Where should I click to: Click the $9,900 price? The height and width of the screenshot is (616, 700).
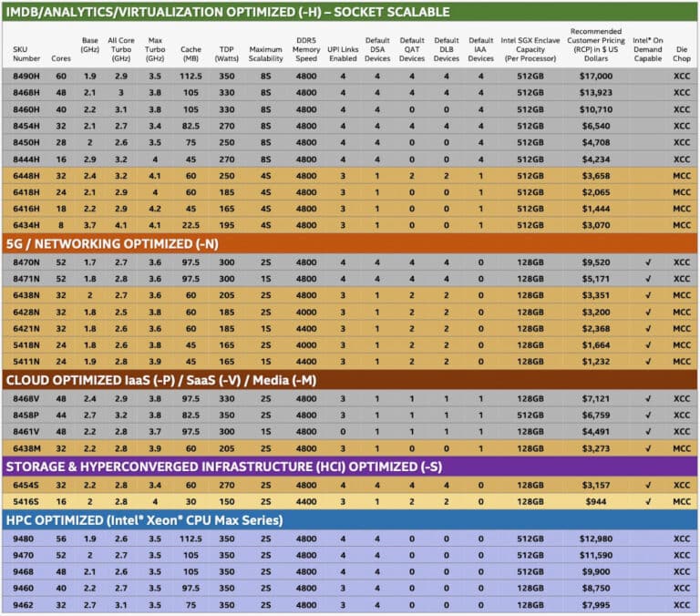[x=595, y=572]
